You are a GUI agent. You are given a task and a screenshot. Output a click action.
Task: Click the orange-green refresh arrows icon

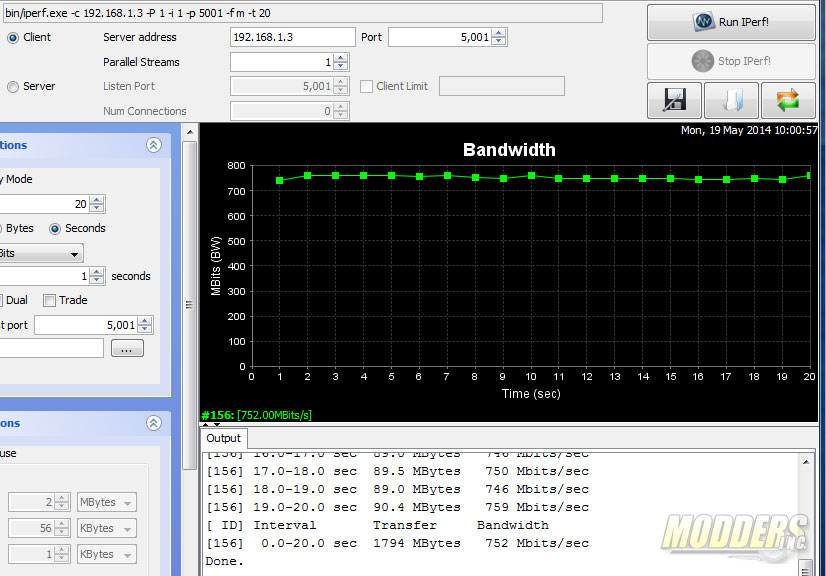tap(788, 100)
